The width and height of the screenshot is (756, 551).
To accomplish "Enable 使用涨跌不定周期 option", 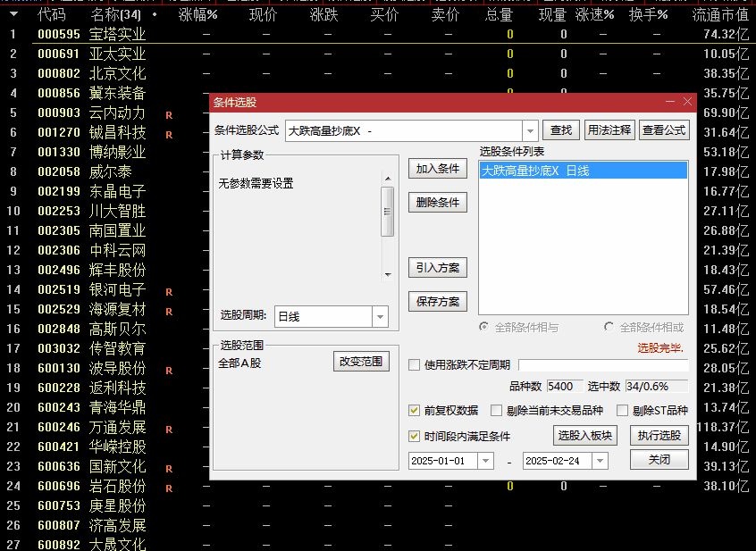I will tap(414, 364).
